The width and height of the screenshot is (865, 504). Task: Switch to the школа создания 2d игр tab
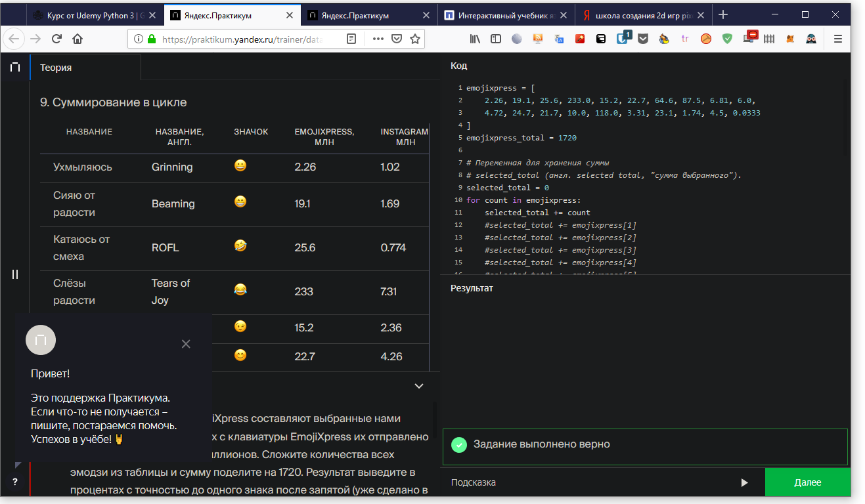point(643,15)
